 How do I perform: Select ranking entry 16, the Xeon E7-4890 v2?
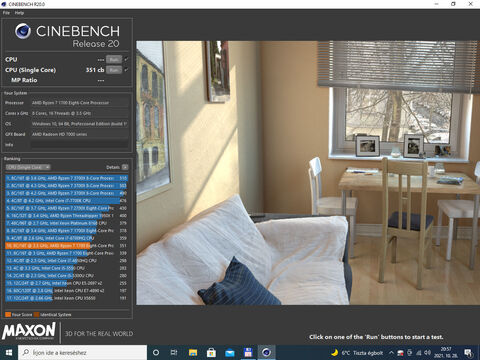point(67,291)
